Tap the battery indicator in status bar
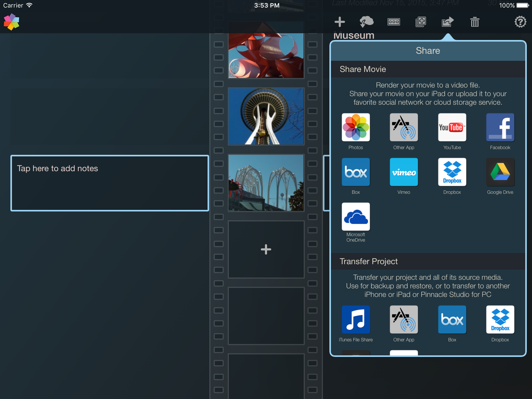Screen dimensions: 532x399 pos(522,5)
